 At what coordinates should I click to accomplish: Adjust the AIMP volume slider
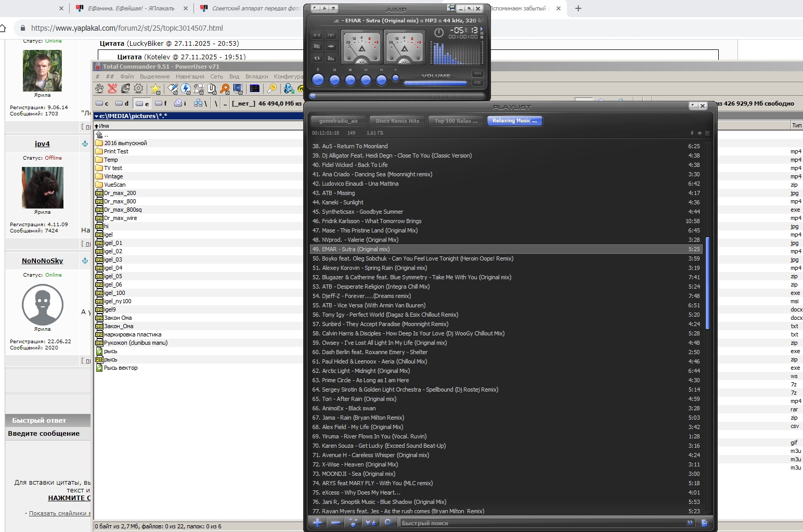(x=435, y=83)
